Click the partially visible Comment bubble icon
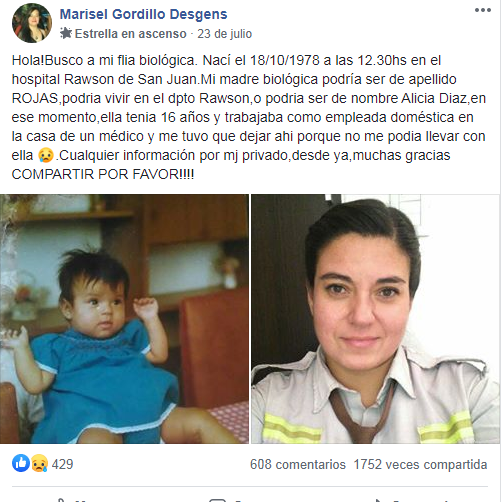 tap(217, 500)
